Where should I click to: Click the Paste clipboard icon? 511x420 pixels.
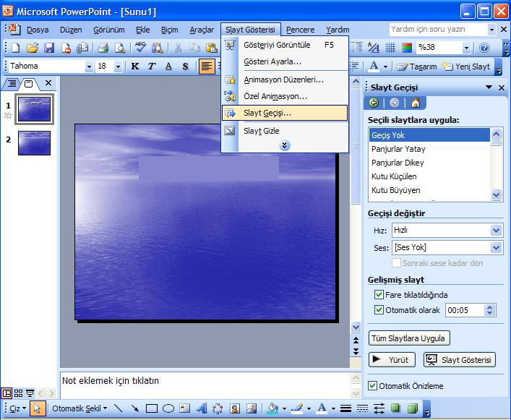click(212, 48)
